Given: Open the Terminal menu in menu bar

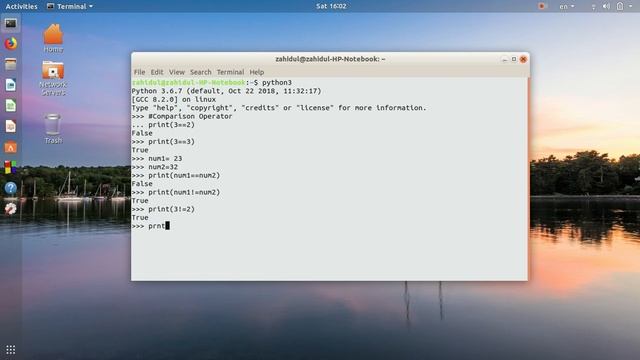Looking at the screenshot, I should point(230,72).
